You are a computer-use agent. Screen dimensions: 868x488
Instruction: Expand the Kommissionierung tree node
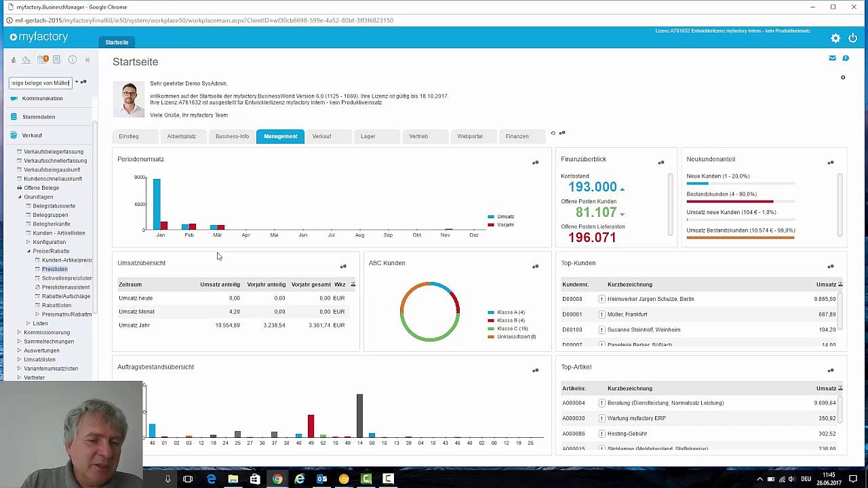click(x=19, y=332)
